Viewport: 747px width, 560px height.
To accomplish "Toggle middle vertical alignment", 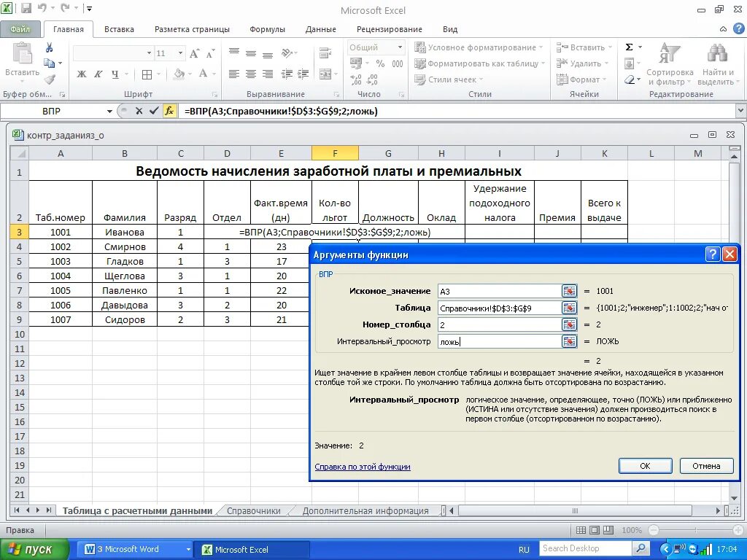I will tap(251, 52).
